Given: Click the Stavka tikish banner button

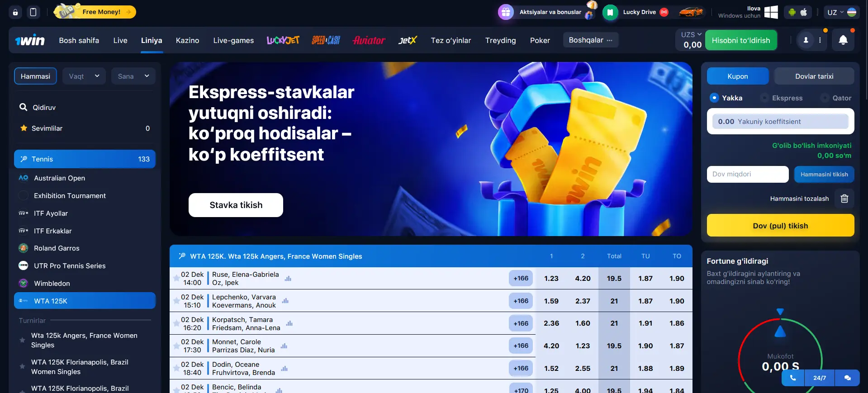Looking at the screenshot, I should click(x=236, y=205).
